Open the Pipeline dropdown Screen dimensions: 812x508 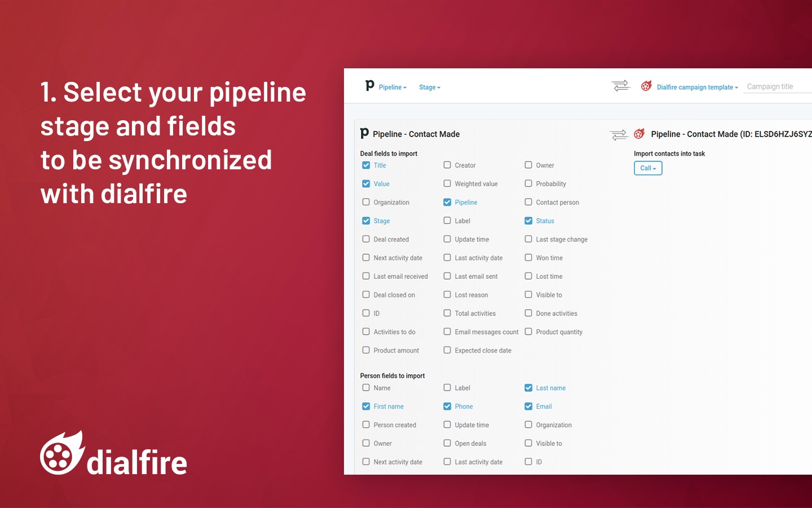[x=392, y=87]
